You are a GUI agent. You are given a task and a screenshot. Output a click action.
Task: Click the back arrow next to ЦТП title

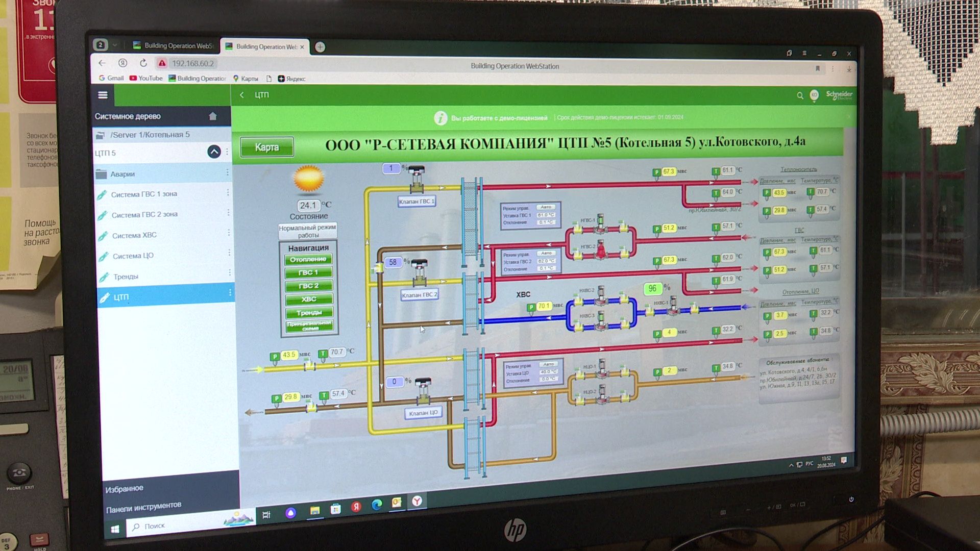click(x=242, y=95)
